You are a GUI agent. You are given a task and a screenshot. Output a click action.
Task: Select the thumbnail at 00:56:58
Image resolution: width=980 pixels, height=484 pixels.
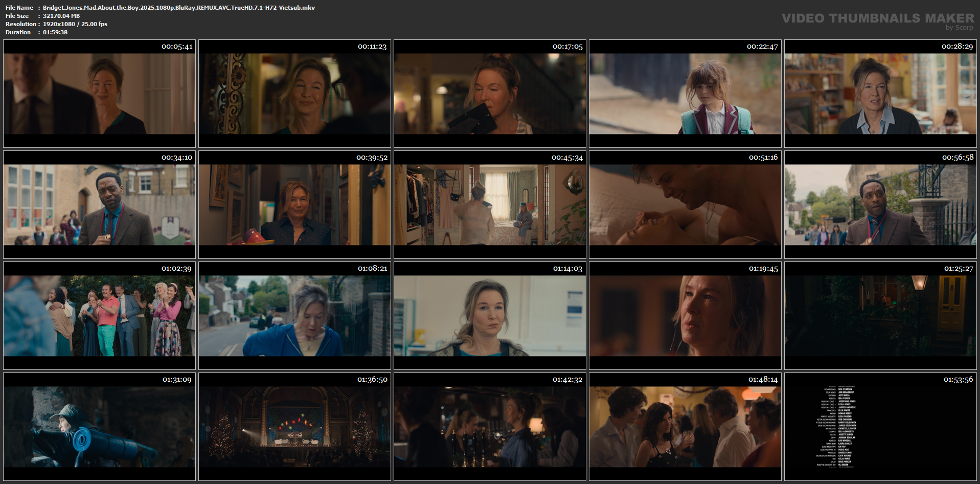pyautogui.click(x=880, y=205)
